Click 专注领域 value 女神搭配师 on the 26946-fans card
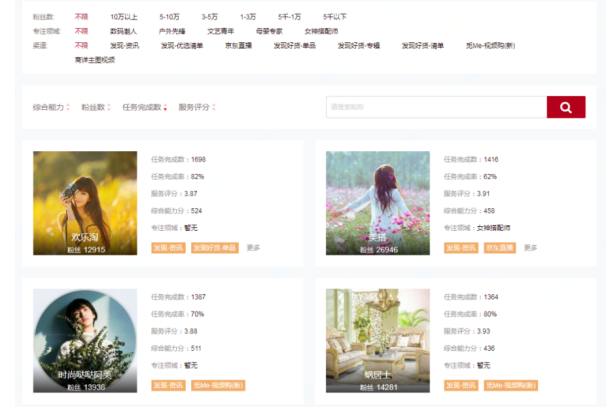 pyautogui.click(x=493, y=228)
